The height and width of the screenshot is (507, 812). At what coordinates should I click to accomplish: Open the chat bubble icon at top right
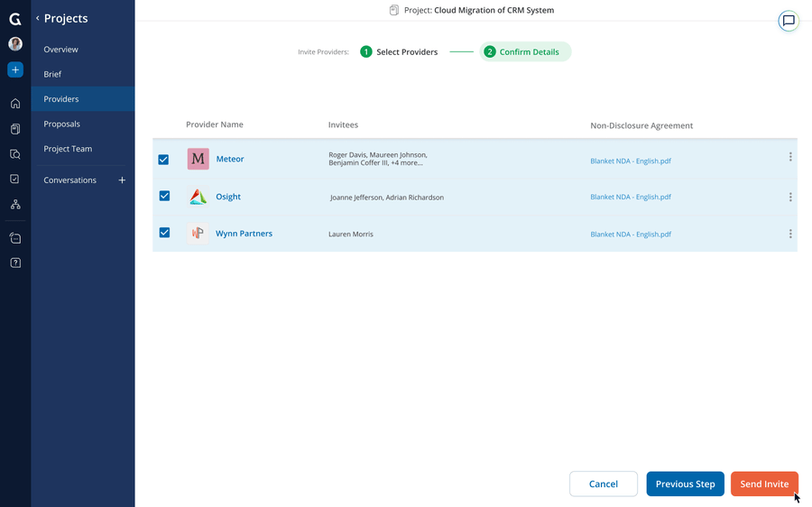(x=789, y=21)
